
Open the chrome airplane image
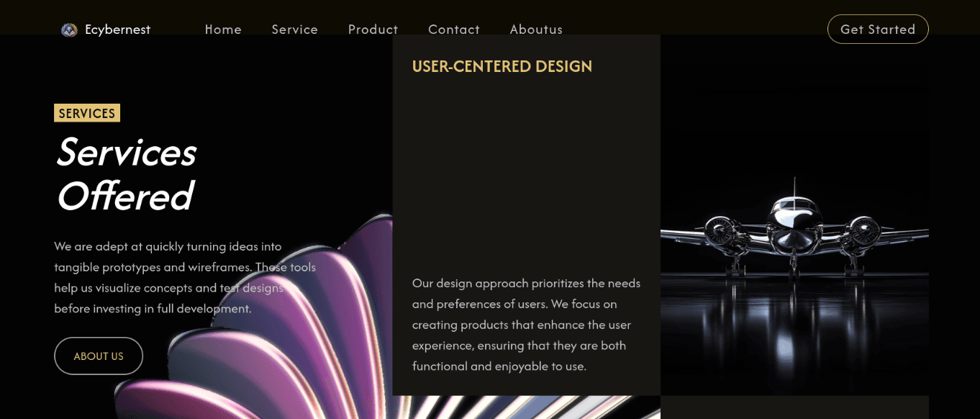point(794,230)
